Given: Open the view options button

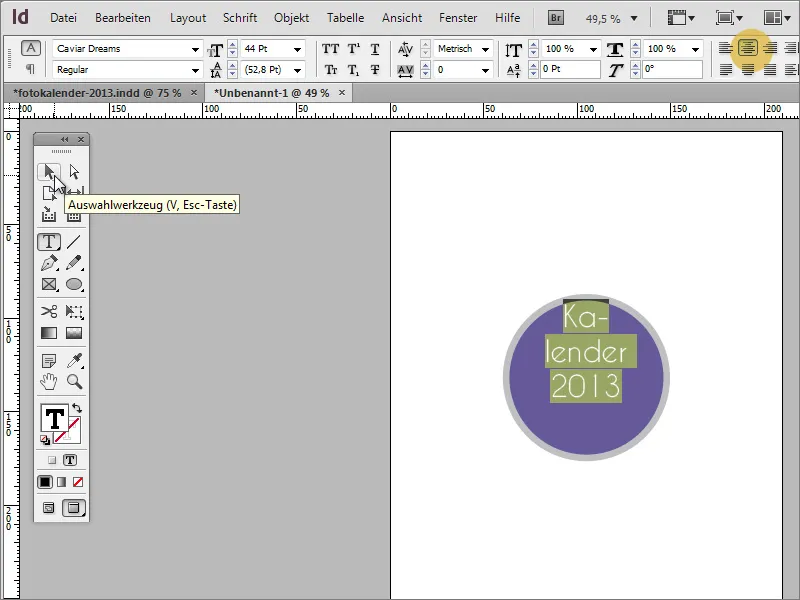Looking at the screenshot, I should (x=681, y=18).
